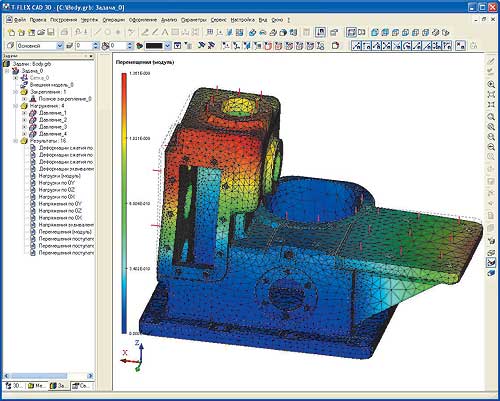The width and height of the screenshot is (500, 401).
Task: Expand the Давление_4 load
Action: tap(24, 134)
